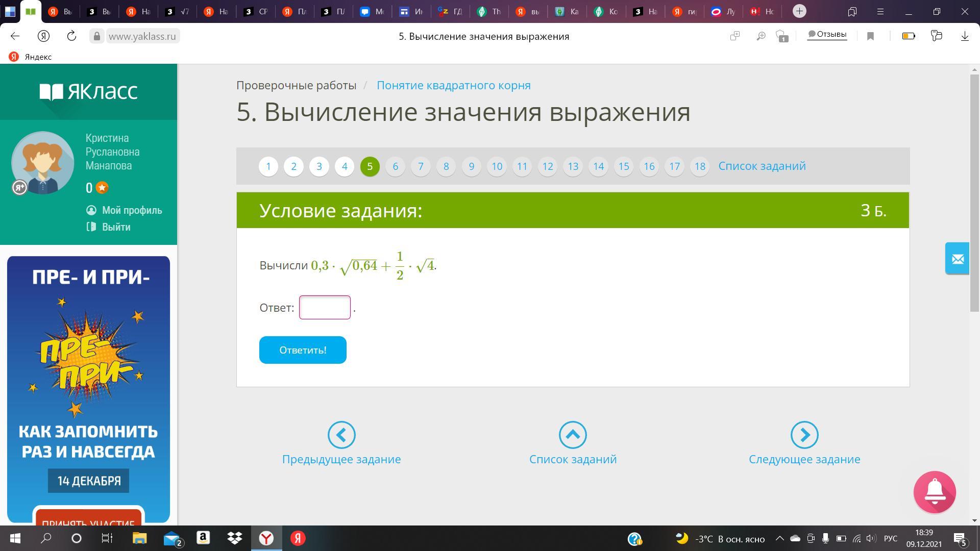Image resolution: width=980 pixels, height=551 pixels.
Task: Open the blue envelope message tab
Action: pos(957,259)
